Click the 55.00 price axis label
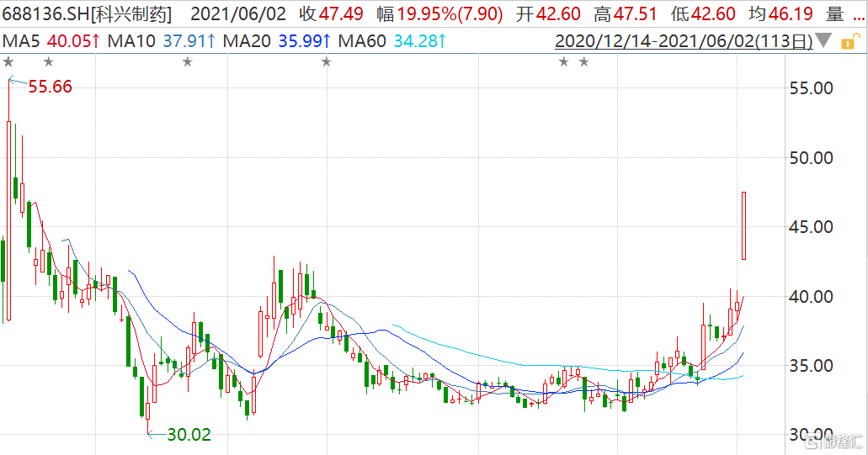868x455 pixels. click(811, 88)
